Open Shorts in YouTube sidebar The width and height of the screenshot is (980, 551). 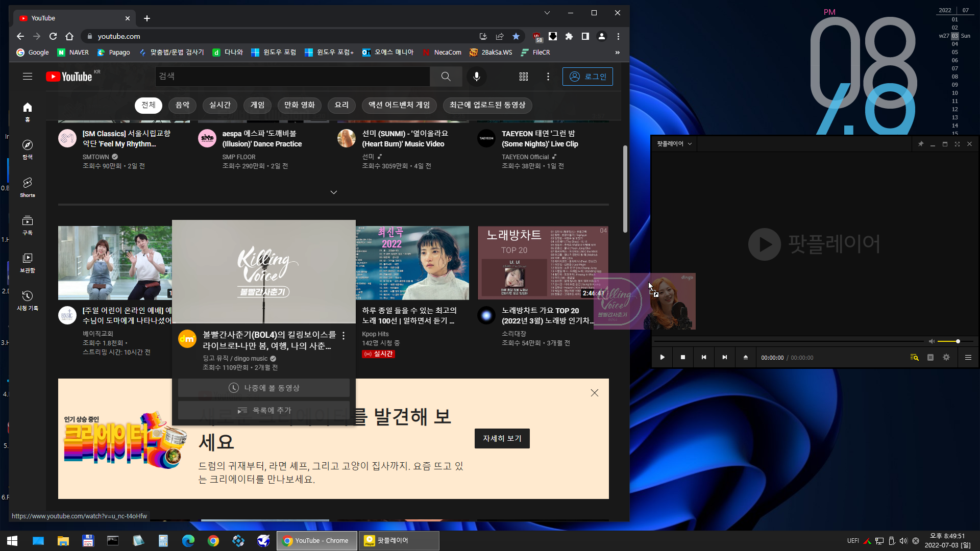(x=28, y=187)
